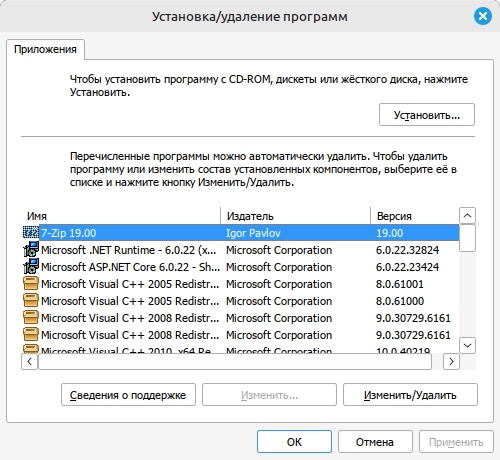
Task: Select Microsoft .NET Runtime - 6.0.22 entry
Action: click(128, 250)
